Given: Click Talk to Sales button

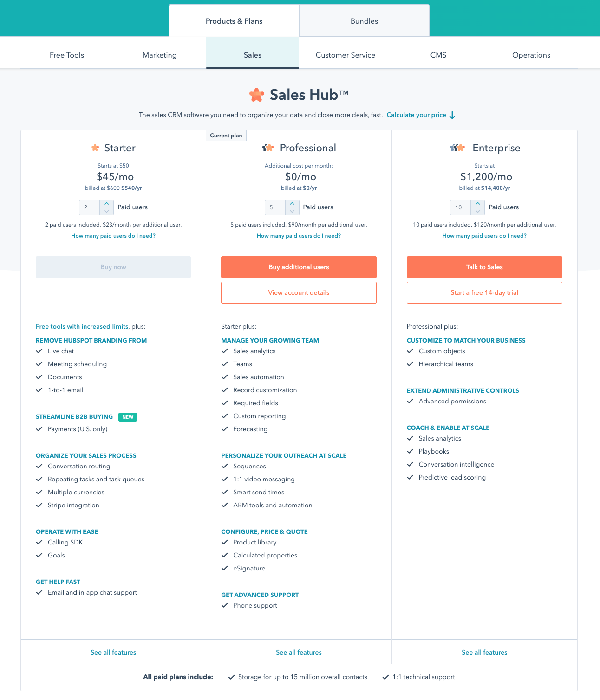Looking at the screenshot, I should pos(484,267).
